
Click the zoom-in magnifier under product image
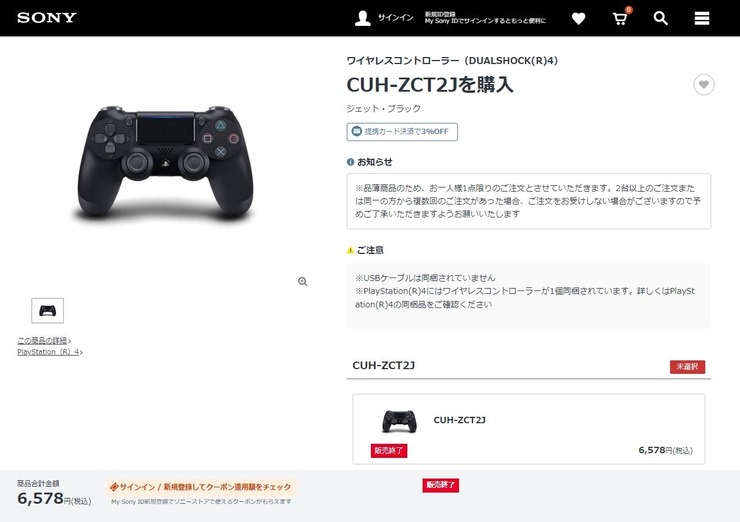tap(303, 282)
